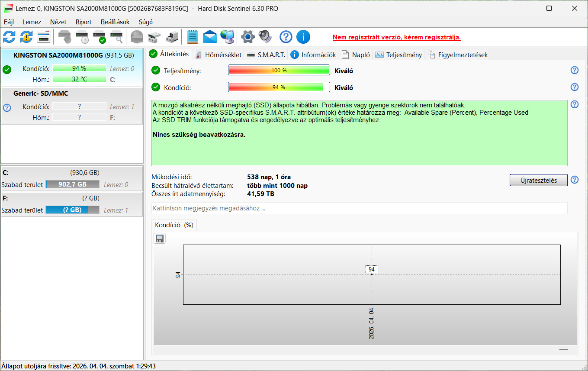Screen dimensions: 588x371
Task: Click help icon beside green status text
Action: click(x=575, y=104)
